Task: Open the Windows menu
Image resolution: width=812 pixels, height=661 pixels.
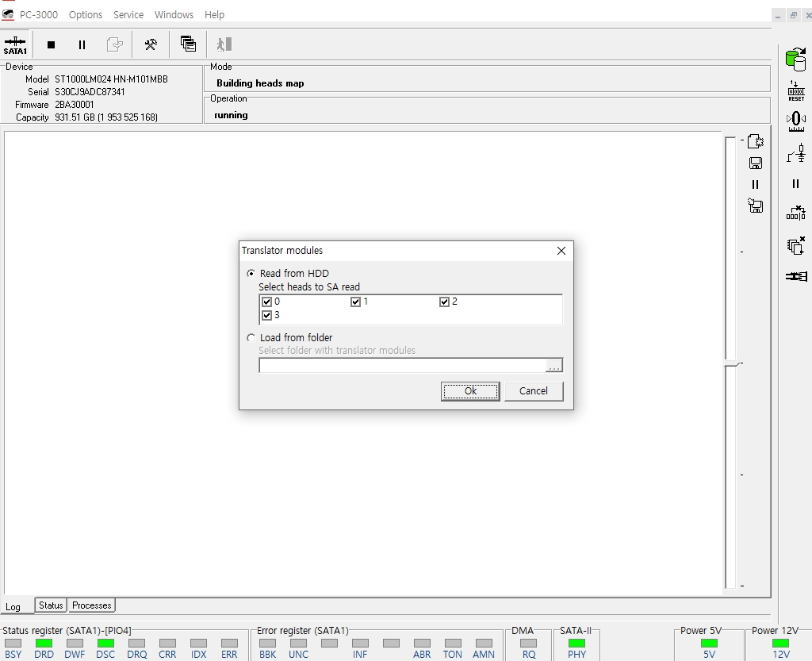Action: point(174,14)
